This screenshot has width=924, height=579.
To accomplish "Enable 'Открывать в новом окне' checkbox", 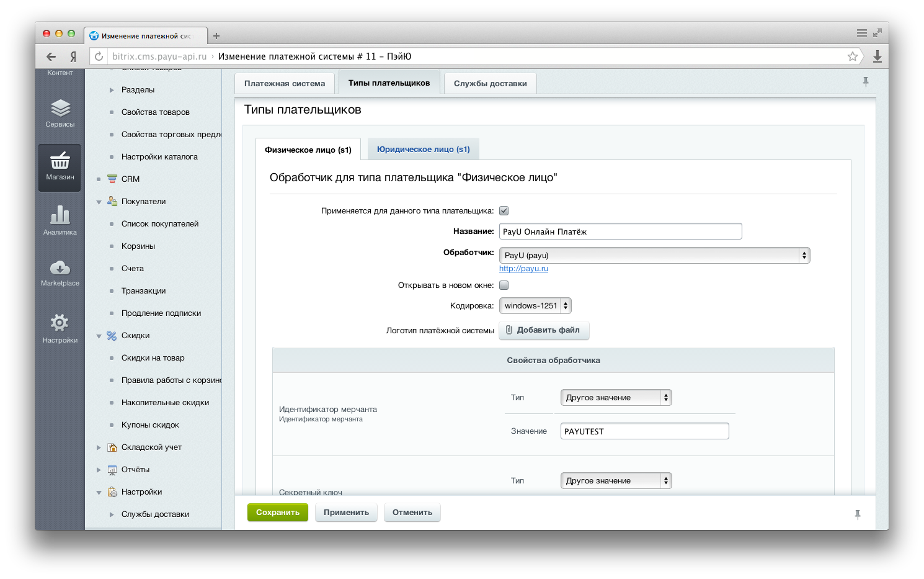I will click(504, 285).
